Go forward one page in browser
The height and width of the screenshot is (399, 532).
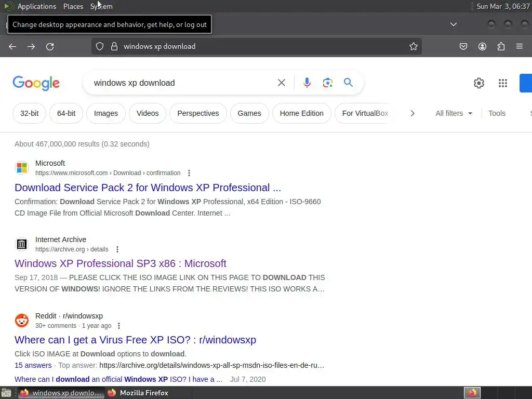pyautogui.click(x=31, y=46)
